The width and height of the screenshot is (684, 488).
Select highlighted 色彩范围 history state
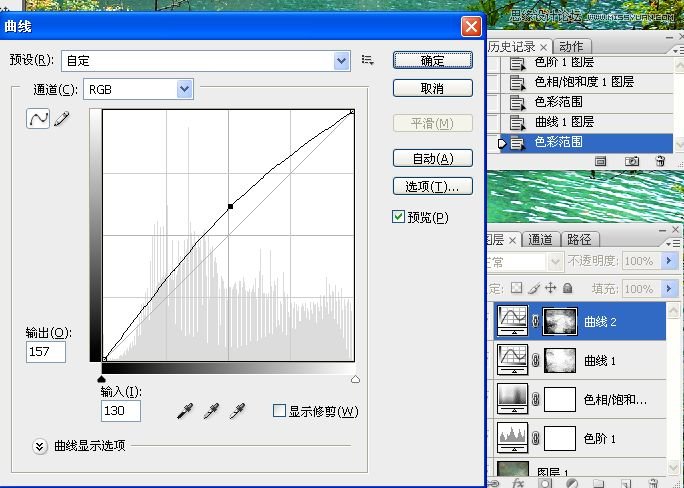(586, 142)
